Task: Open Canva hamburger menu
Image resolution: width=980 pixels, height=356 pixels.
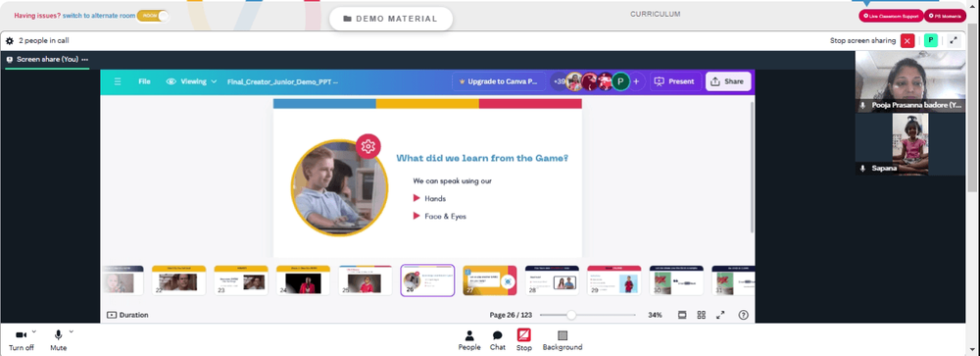Action: (x=118, y=81)
